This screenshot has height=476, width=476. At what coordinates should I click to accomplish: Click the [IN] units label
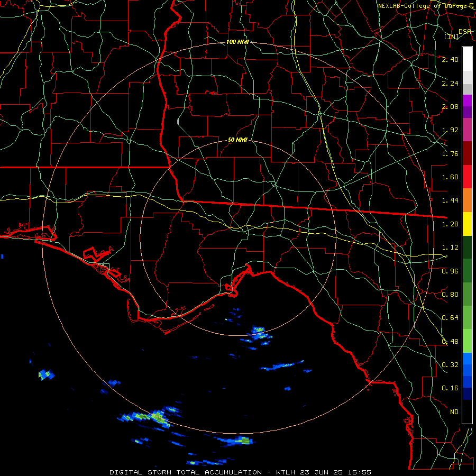click(451, 36)
